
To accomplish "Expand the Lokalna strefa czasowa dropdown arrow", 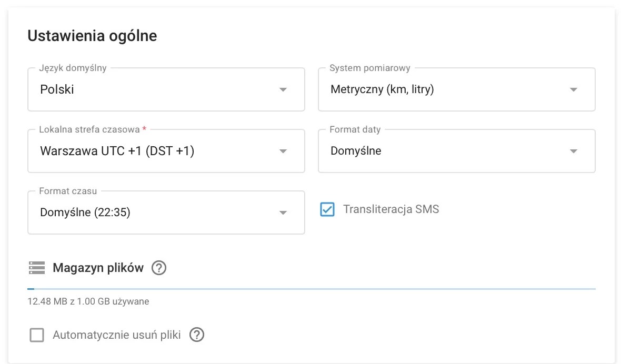I will [x=283, y=151].
